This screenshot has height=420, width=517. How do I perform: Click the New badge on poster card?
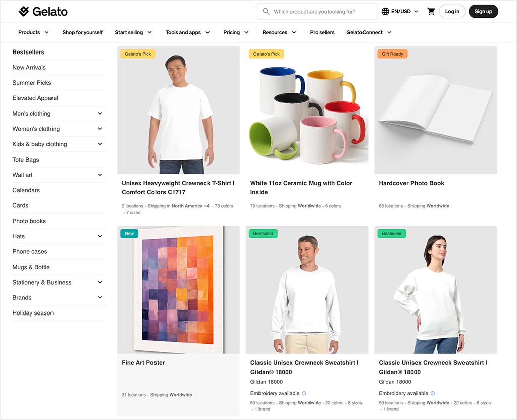point(129,233)
